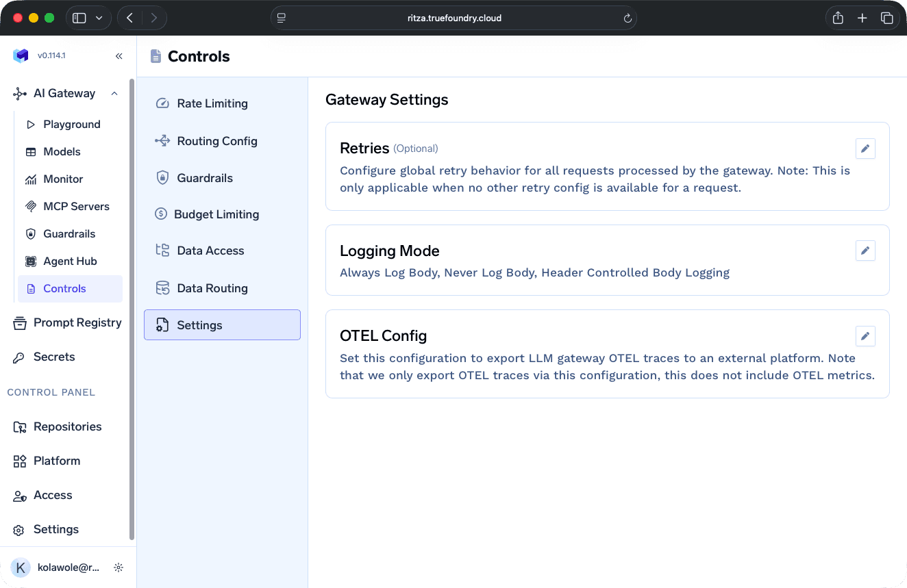Edit the OTEL Config settings
This screenshot has height=588, width=907.
coord(865,336)
